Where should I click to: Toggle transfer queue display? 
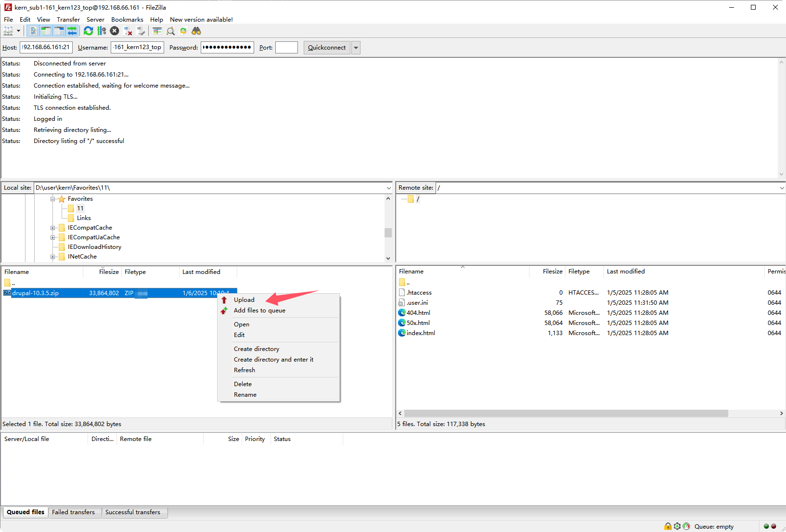pyautogui.click(x=72, y=31)
